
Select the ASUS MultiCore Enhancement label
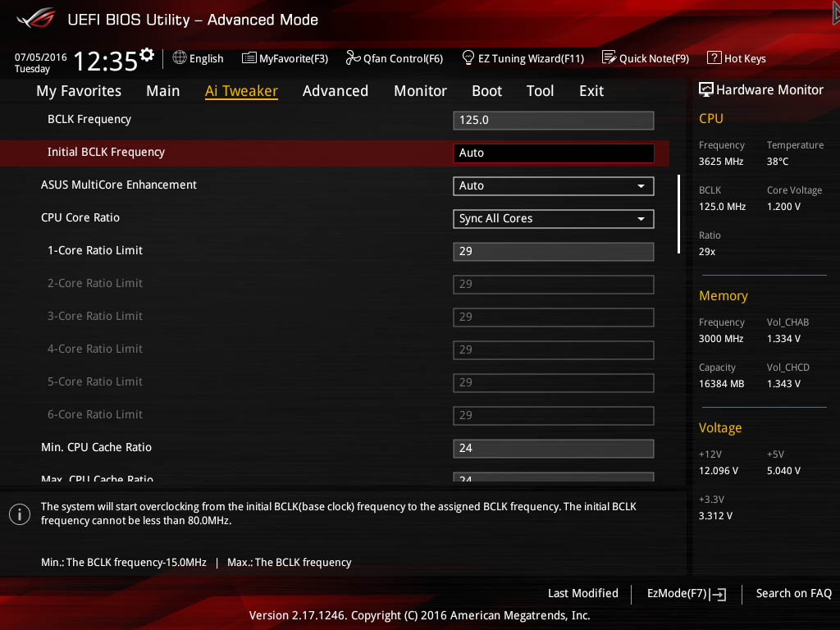point(119,185)
